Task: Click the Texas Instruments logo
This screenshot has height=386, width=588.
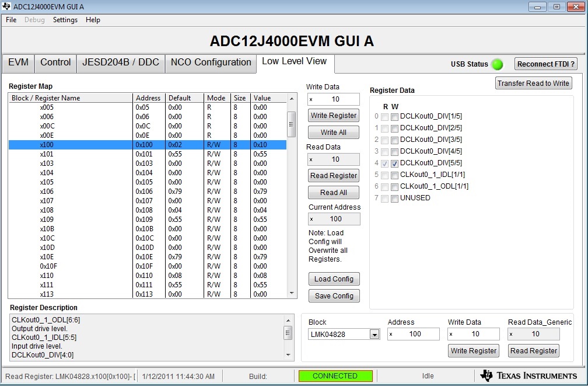Action: pos(528,375)
